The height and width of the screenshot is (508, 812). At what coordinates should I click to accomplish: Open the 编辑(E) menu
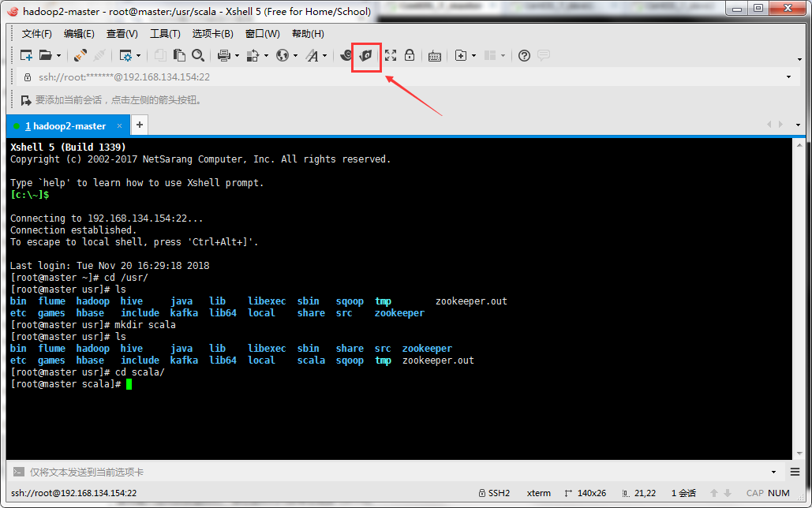point(79,34)
